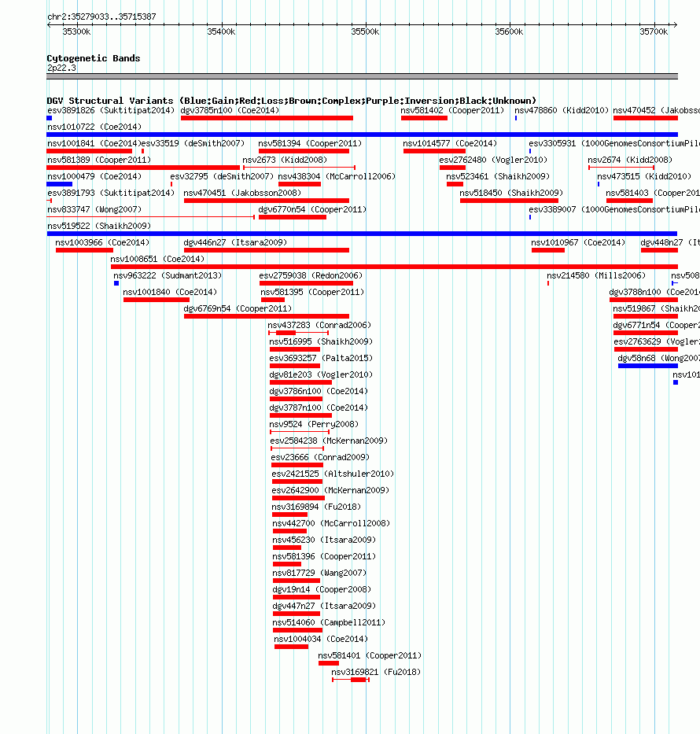Viewport: 700px width, 734px height.
Task: Open nsv1004034 (Coe2014) variant
Action: point(321,639)
